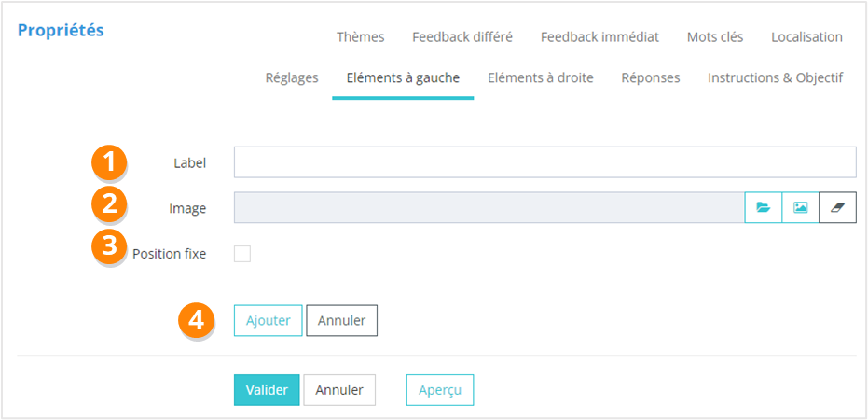Click the Image path field

[489, 208]
